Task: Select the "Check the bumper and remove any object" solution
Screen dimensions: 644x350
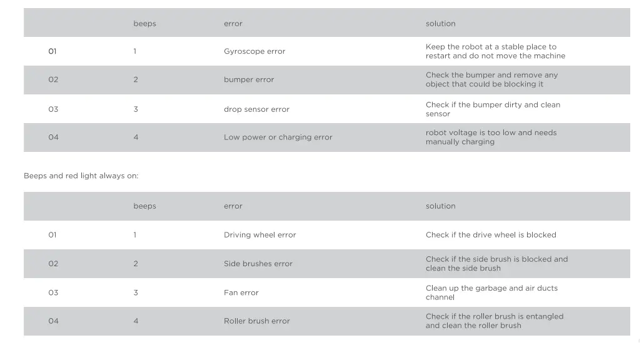Action: click(491, 79)
